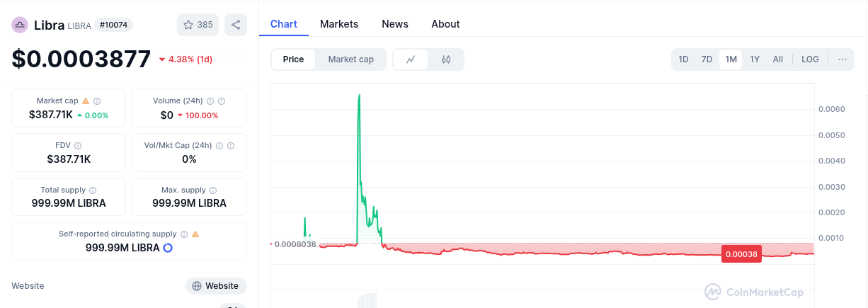868x308 pixels.
Task: Set chart range to All
Action: 777,59
